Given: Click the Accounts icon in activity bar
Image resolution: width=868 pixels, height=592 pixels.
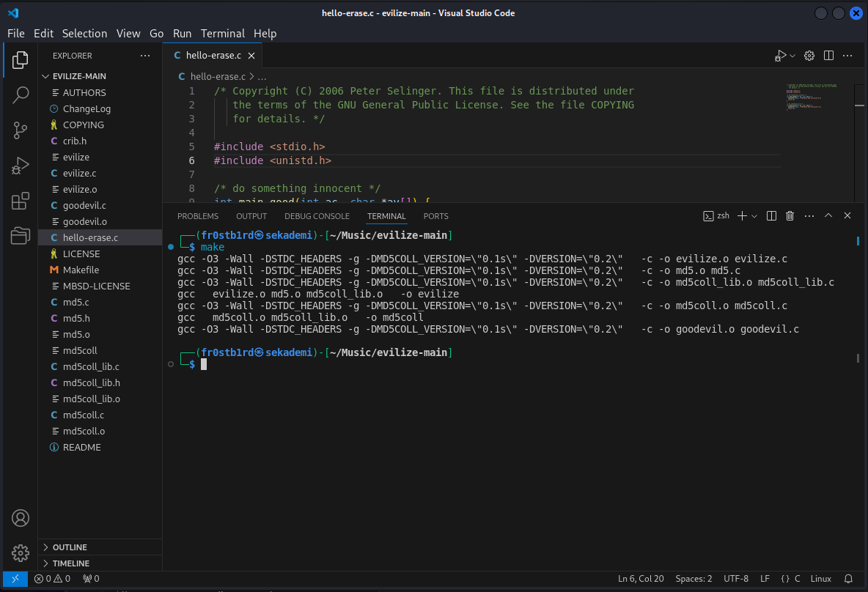Looking at the screenshot, I should click(x=21, y=518).
